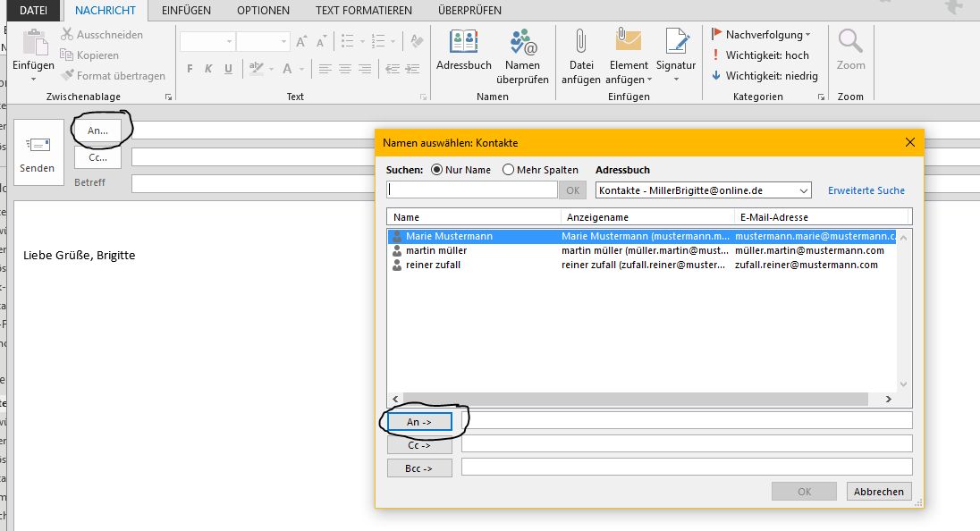Open font color dropdown arrow

tap(302, 69)
